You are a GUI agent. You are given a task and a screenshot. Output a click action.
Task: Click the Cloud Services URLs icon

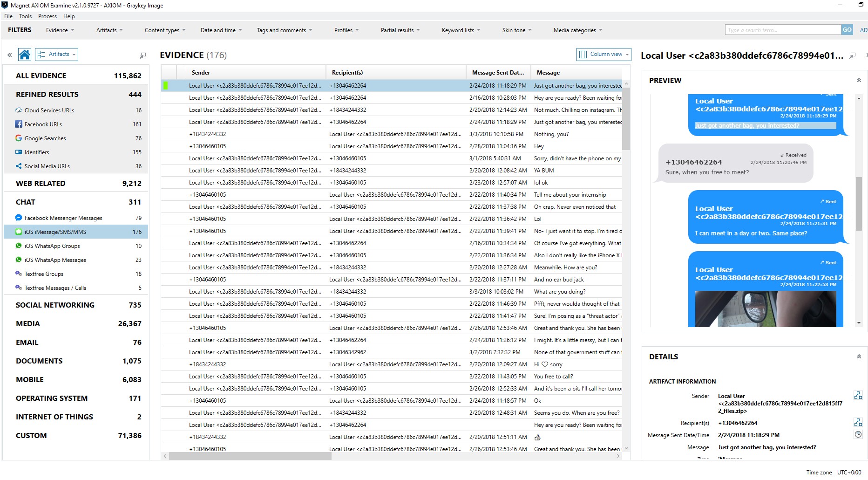click(18, 110)
